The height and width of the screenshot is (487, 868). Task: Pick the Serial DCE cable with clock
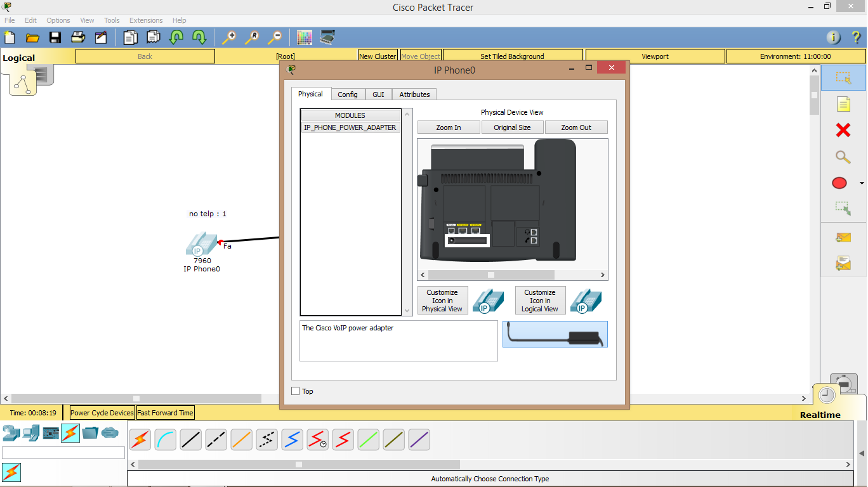(317, 439)
